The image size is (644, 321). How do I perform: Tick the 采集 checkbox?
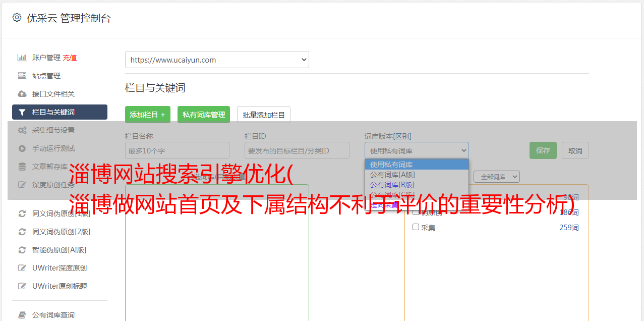pyautogui.click(x=416, y=227)
